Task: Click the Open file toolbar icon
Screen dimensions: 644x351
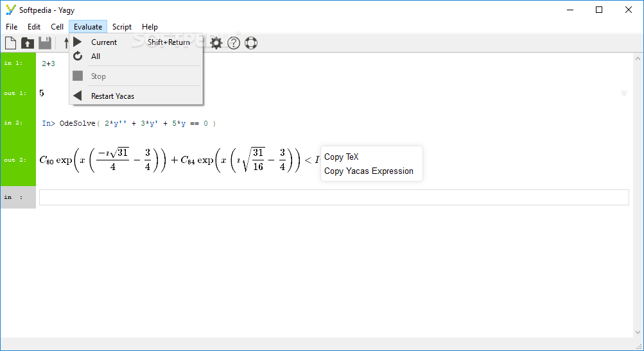Action: (x=28, y=43)
